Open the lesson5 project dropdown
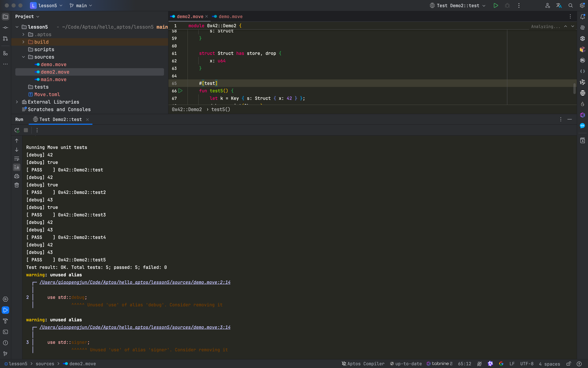588x368 pixels. pos(46,5)
